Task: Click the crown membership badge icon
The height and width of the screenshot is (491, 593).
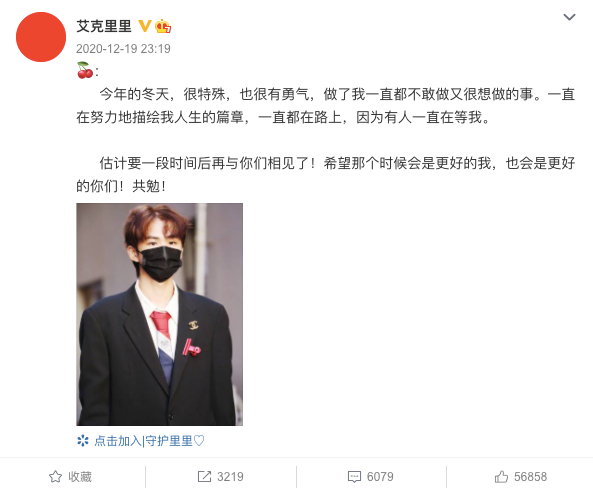Action: 163,26
